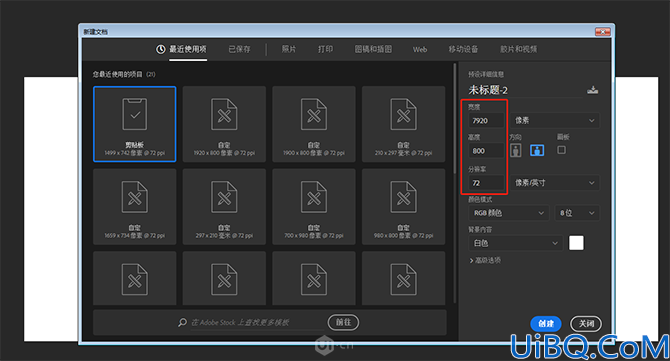Click the 创建 create button
The width and height of the screenshot is (670, 361).
(546, 324)
